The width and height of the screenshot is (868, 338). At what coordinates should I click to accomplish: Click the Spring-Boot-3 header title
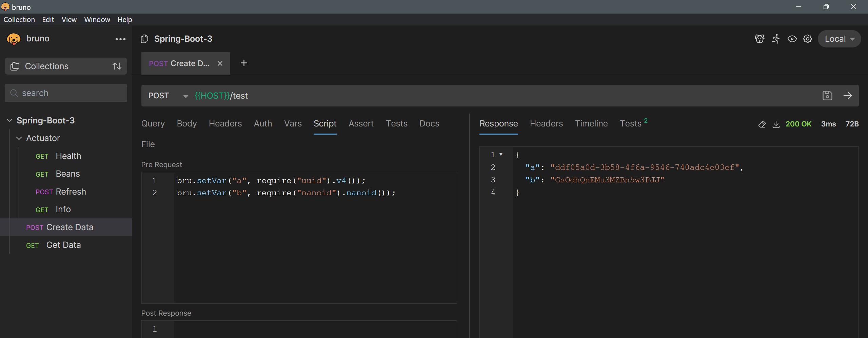183,39
